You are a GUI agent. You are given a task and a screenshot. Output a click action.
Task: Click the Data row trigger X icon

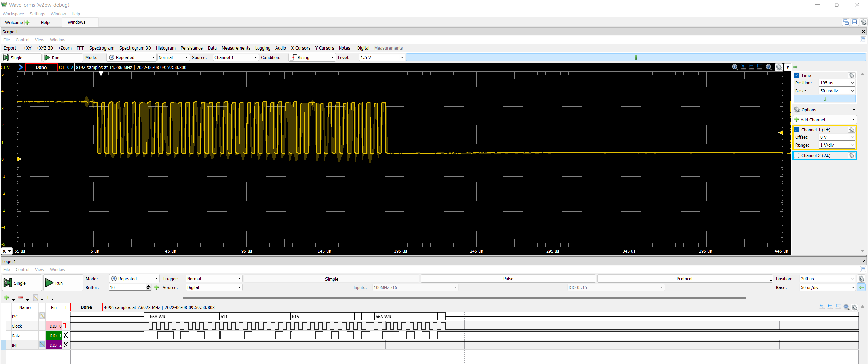[x=66, y=336]
